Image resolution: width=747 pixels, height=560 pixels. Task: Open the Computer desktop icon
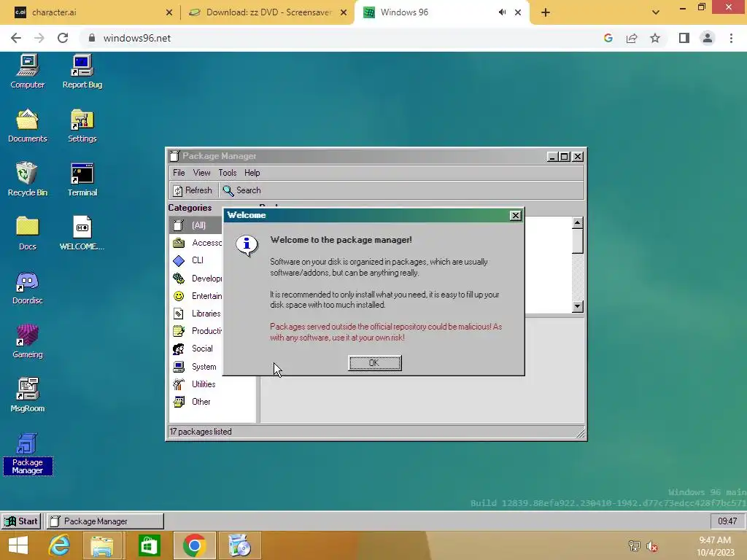pyautogui.click(x=28, y=71)
